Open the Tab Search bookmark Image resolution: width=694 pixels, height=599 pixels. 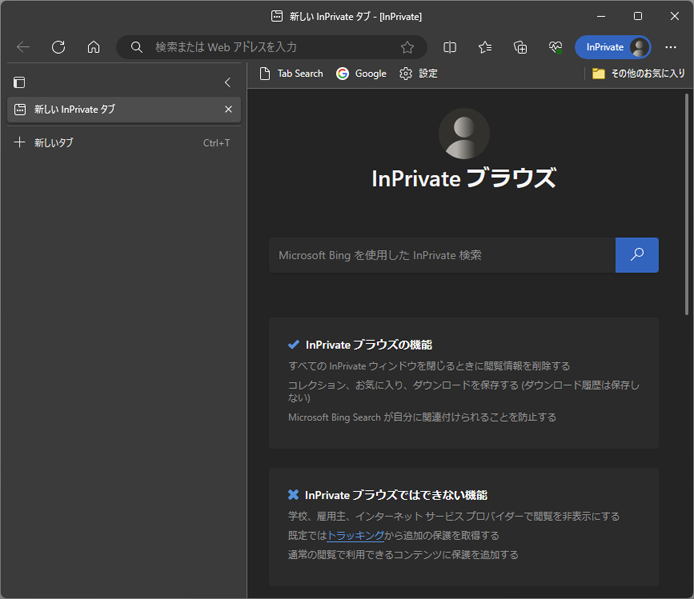click(x=291, y=73)
